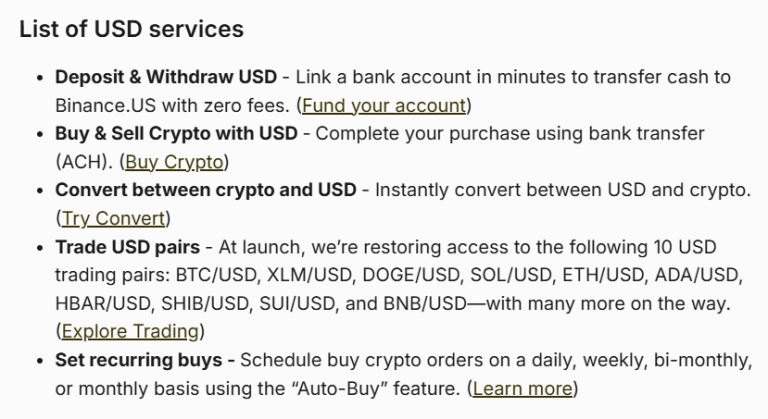Click the bold Convert between crypto and USD label
Image resolution: width=768 pixels, height=419 pixels.
(x=206, y=190)
